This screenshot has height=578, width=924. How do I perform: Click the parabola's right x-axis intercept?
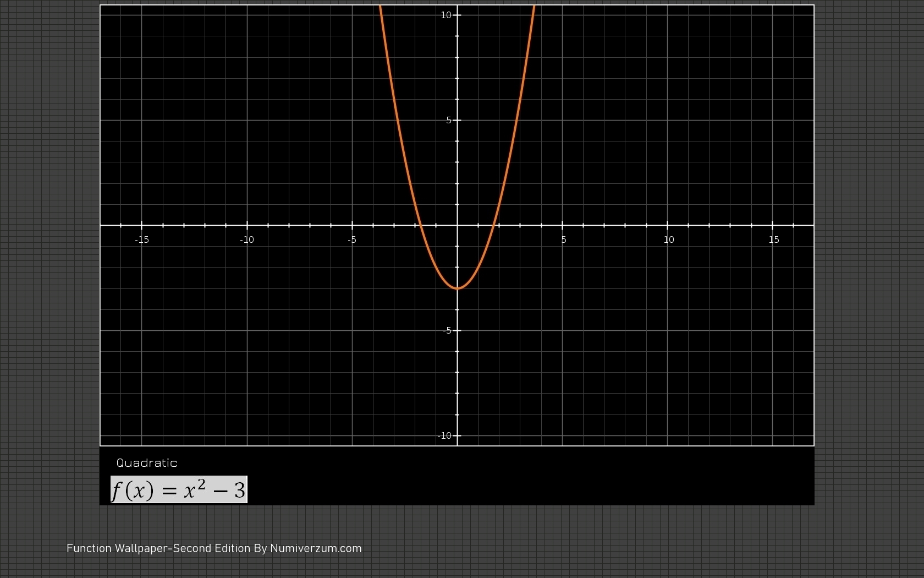tap(494, 225)
